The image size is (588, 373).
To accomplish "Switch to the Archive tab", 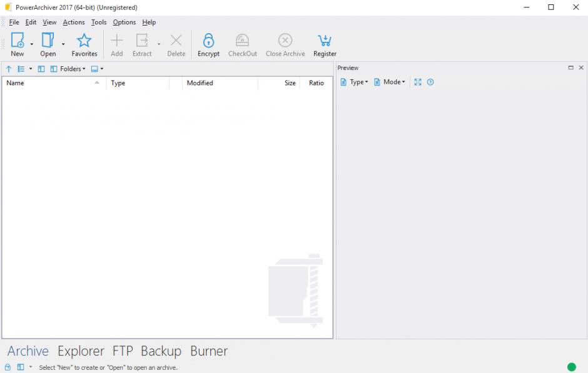I will 28,351.
